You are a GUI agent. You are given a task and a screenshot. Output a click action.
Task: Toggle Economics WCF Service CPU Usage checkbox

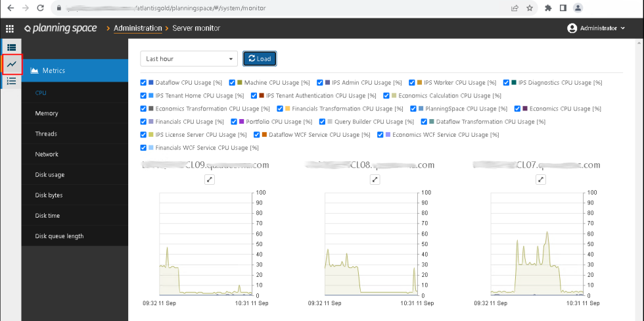(x=380, y=135)
